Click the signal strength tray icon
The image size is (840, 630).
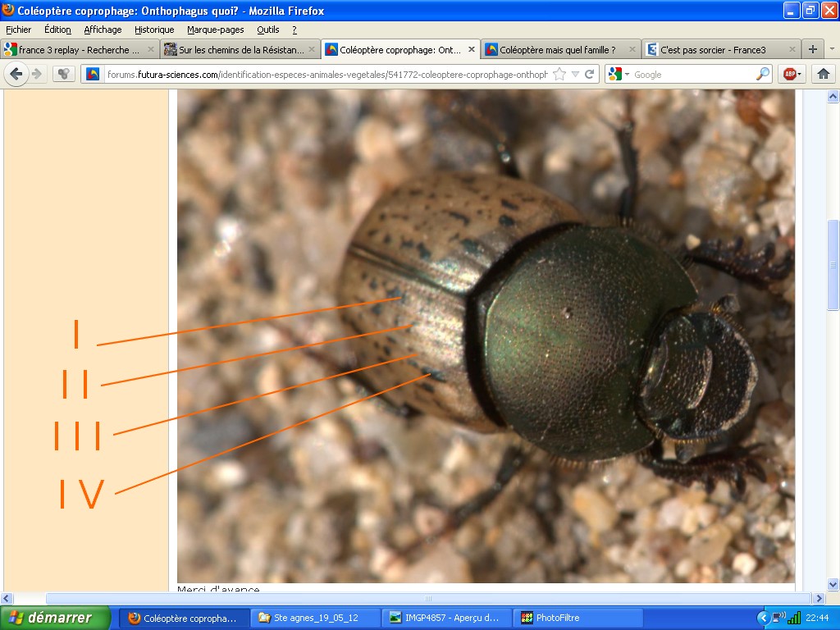coord(794,618)
